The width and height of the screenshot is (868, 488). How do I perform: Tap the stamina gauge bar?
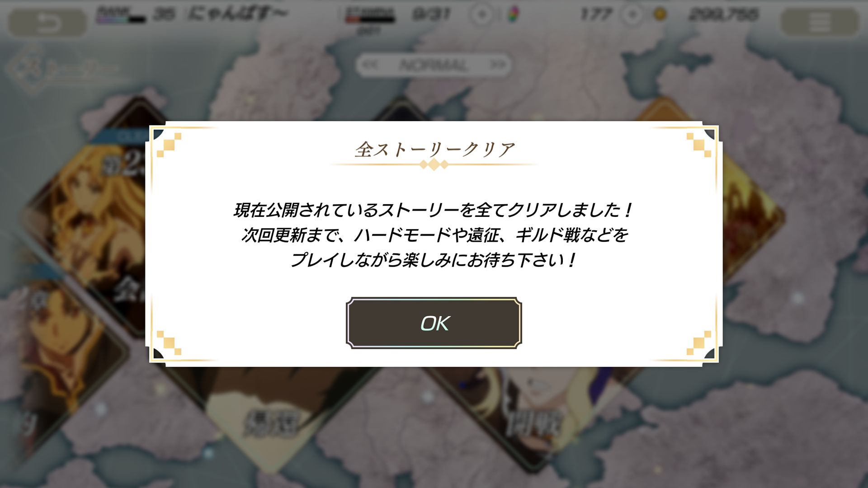[x=370, y=19]
